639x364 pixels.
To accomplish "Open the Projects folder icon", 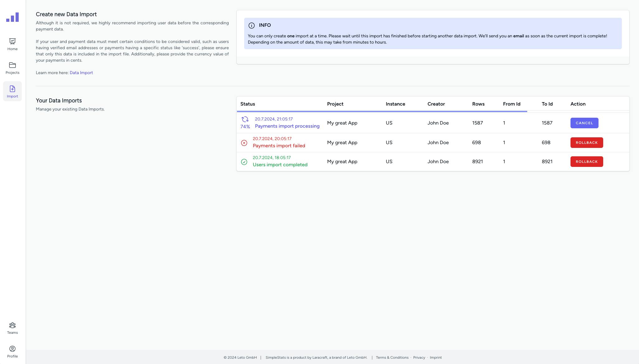I will pos(12,65).
